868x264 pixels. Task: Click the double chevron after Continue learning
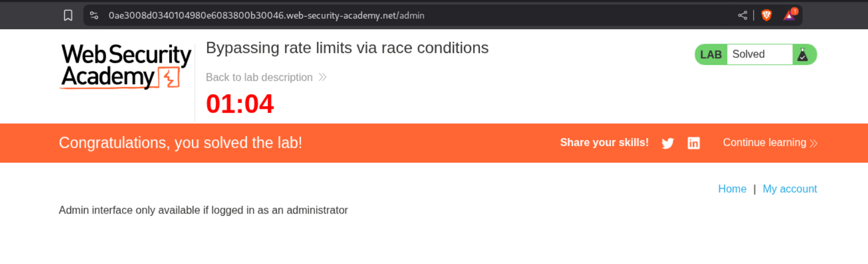tap(813, 143)
